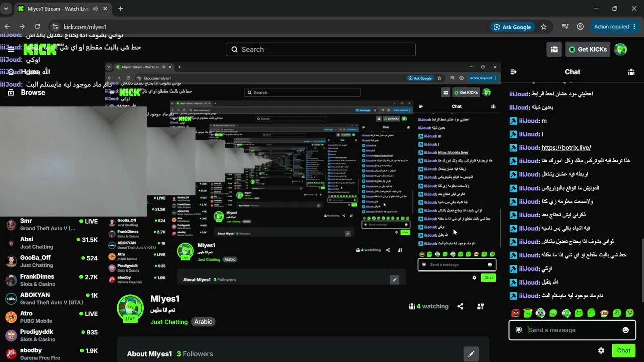The width and height of the screenshot is (644, 362).
Task: Focus the Send a message input
Action: [572, 330]
